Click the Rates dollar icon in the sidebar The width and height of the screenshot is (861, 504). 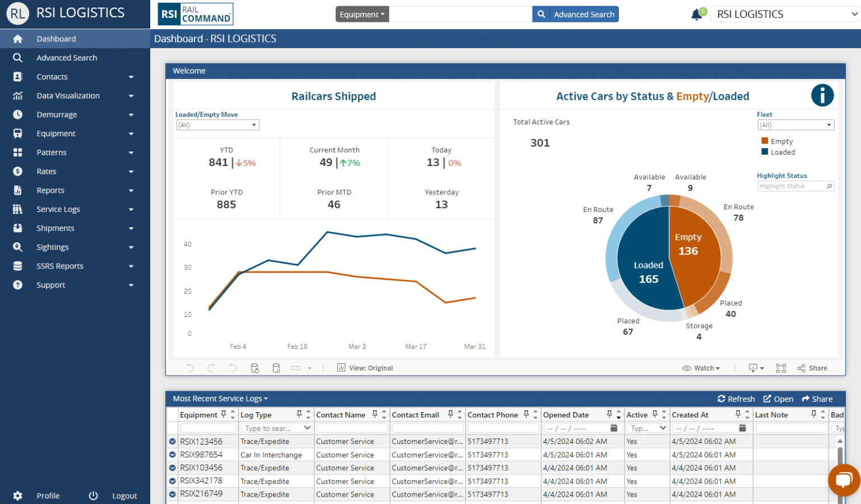pos(17,171)
